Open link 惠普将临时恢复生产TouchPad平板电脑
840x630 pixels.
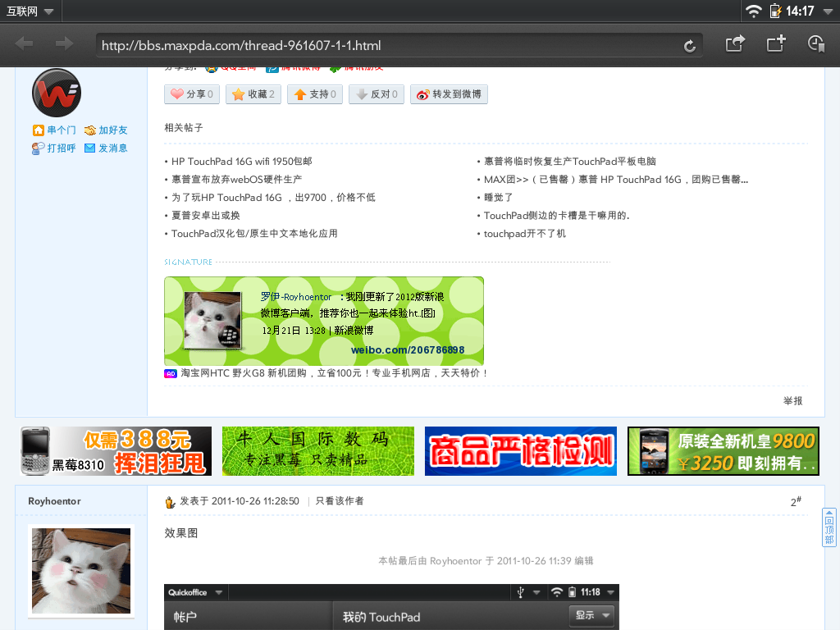(x=570, y=162)
